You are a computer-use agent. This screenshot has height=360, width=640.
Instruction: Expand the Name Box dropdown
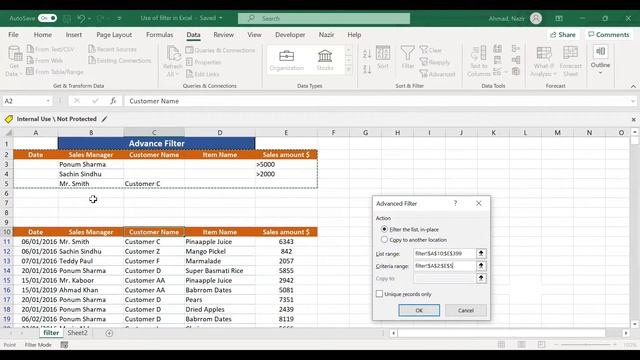[48, 101]
